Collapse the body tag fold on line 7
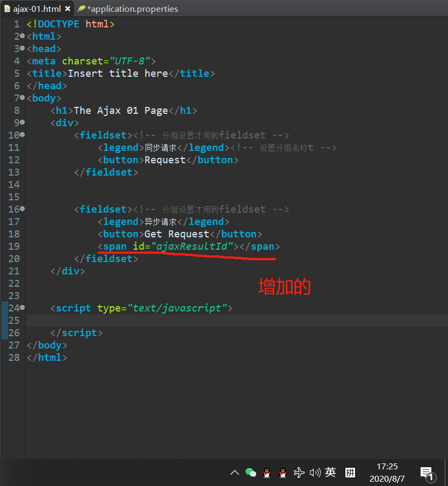The width and height of the screenshot is (448, 486). (x=23, y=98)
